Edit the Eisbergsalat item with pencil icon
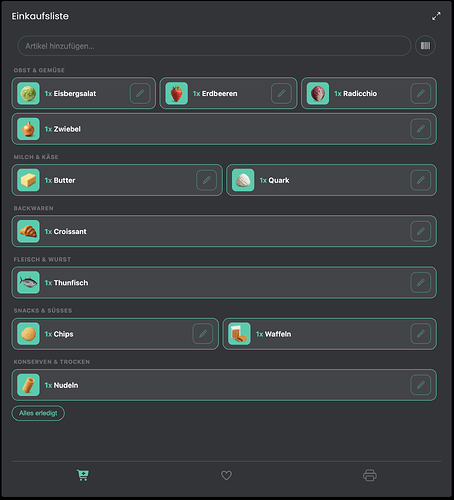 [x=140, y=93]
